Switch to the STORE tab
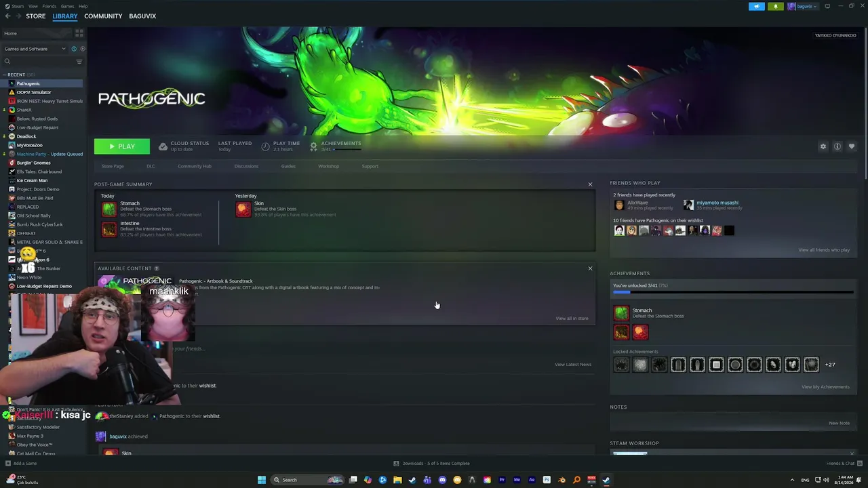 [36, 16]
